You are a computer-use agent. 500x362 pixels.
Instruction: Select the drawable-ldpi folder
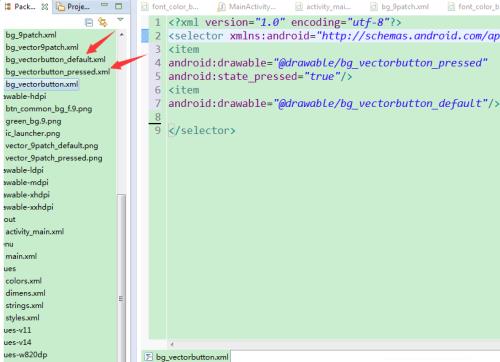24,170
